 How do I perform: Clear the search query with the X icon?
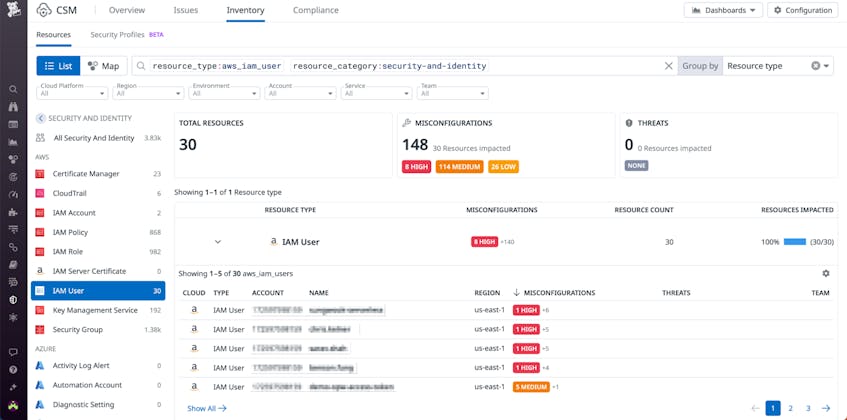[x=668, y=66]
